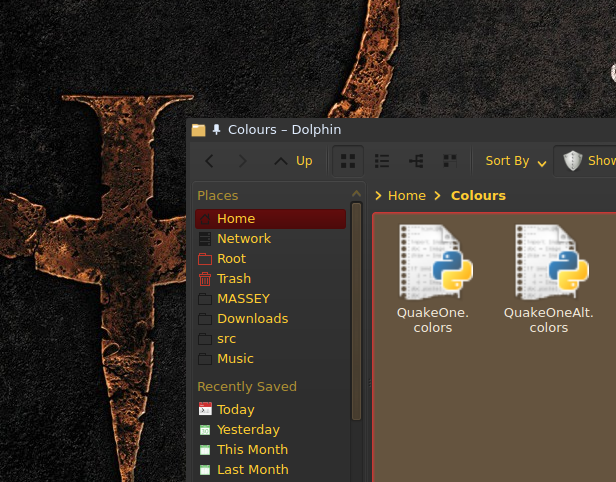Image resolution: width=616 pixels, height=482 pixels.
Task: Select the QuakeOneAlt.colors file icon
Action: [552, 262]
